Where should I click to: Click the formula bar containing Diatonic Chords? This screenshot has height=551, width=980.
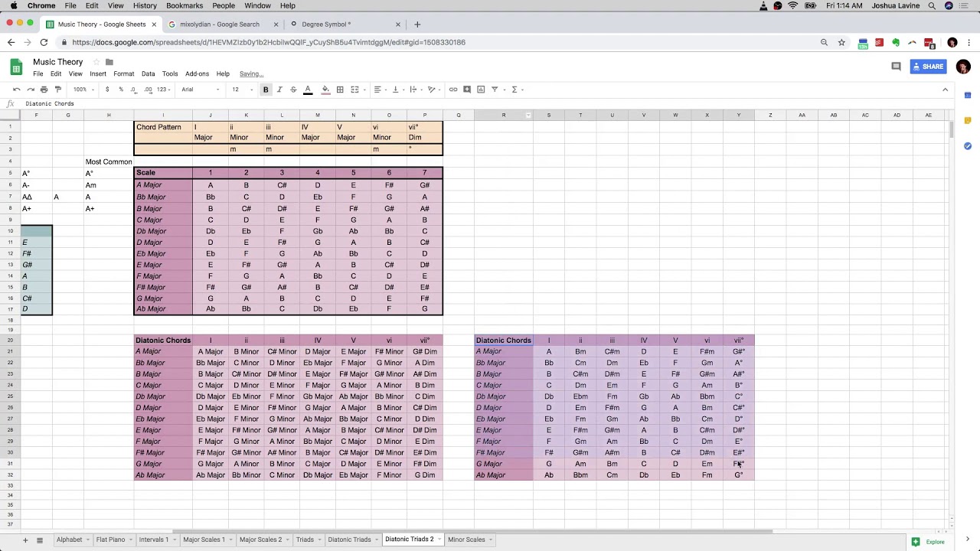click(x=490, y=103)
